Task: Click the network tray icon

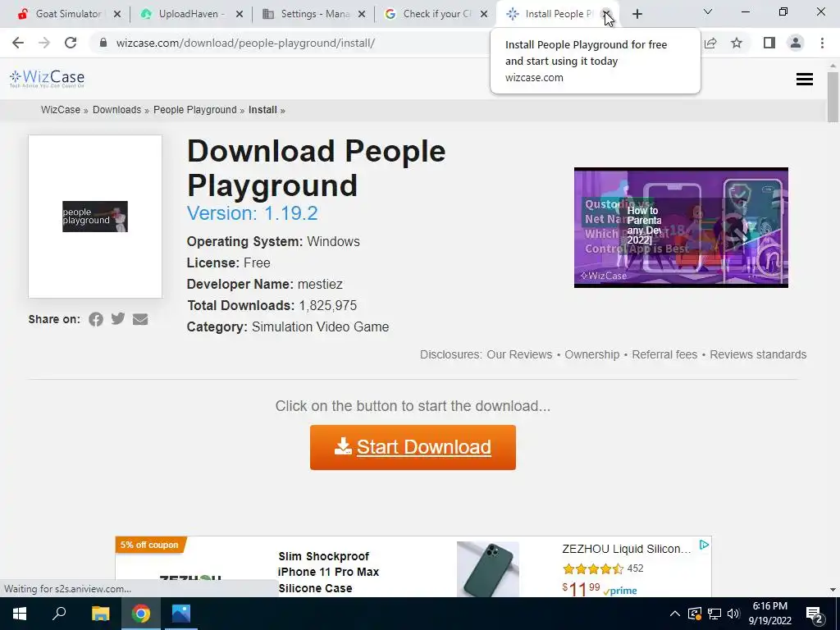Action: 714,614
